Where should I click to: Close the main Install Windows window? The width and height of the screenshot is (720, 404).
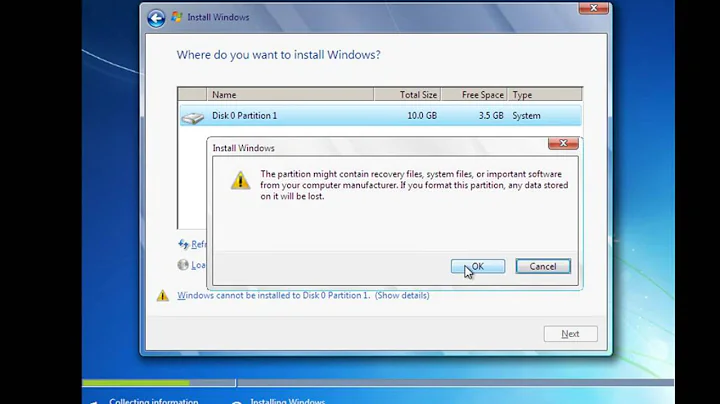(593, 8)
